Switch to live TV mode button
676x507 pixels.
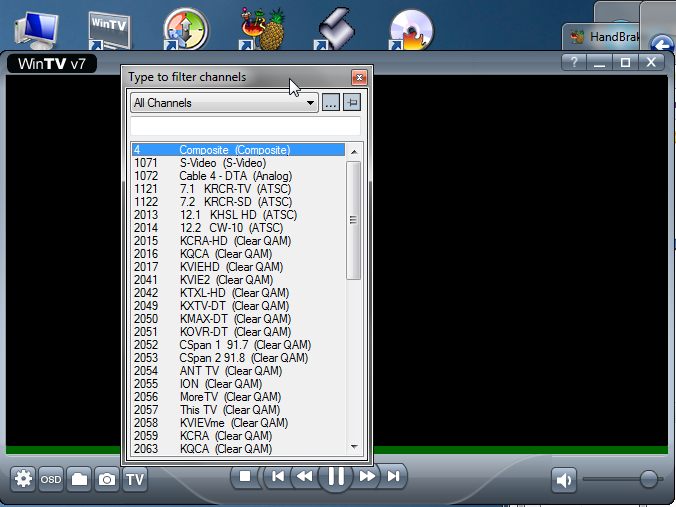coord(135,479)
